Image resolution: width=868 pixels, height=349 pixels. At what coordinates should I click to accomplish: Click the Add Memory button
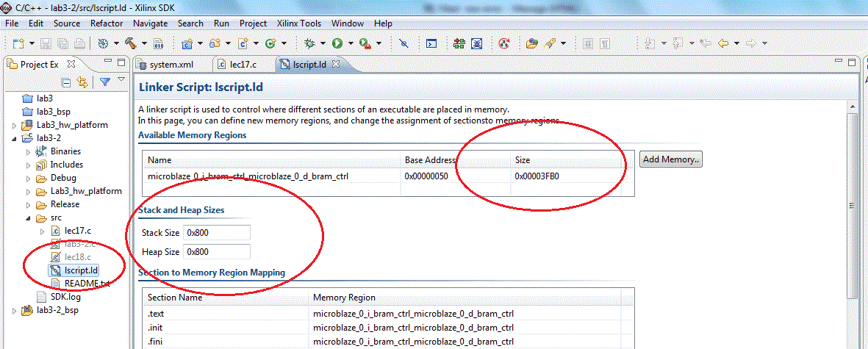click(x=670, y=159)
